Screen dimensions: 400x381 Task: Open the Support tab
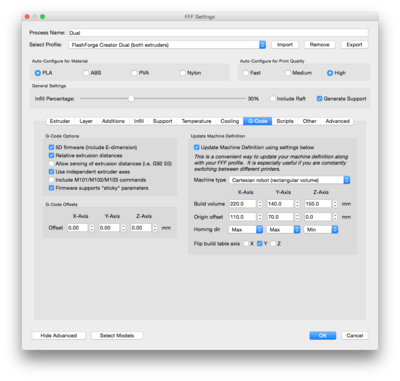coord(163,121)
